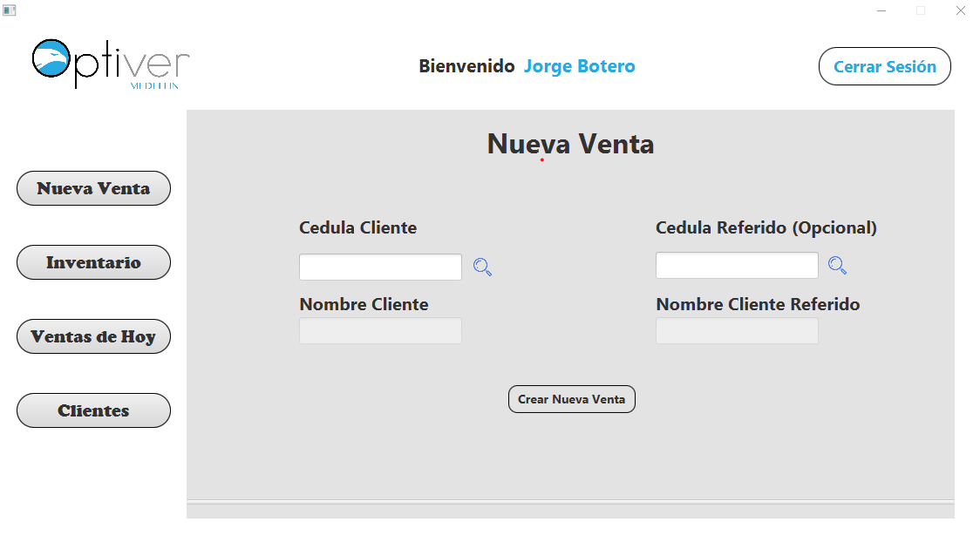Click the search icon beside Cedula Referido

click(x=838, y=266)
